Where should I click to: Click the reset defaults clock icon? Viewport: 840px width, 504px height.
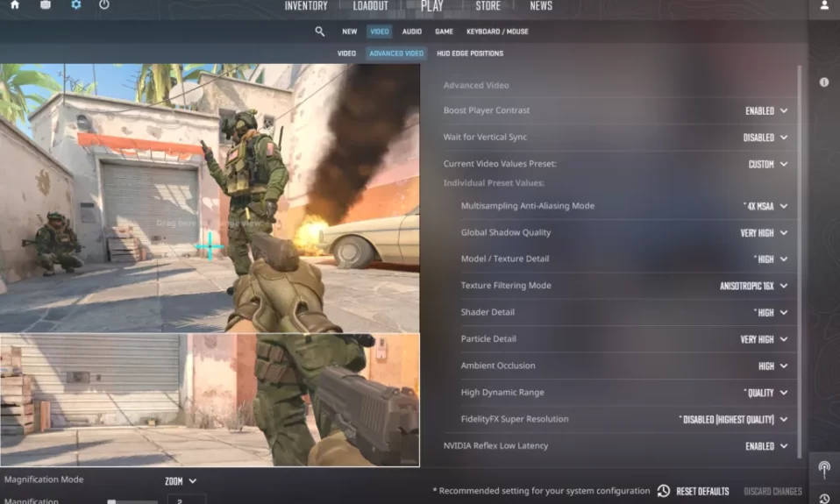coord(664,491)
